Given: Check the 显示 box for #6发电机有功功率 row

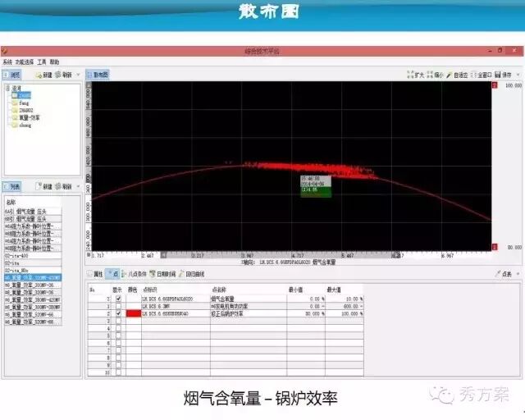Looking at the screenshot, I should point(118,306).
